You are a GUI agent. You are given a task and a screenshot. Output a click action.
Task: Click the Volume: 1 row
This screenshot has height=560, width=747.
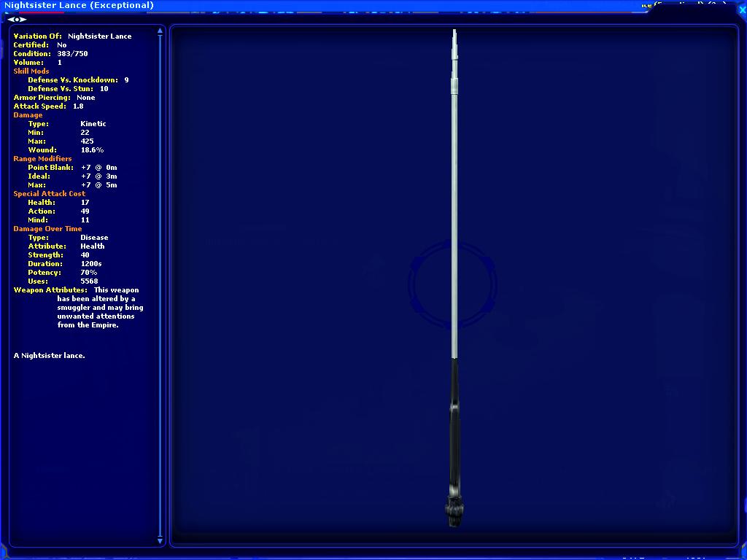38,63
